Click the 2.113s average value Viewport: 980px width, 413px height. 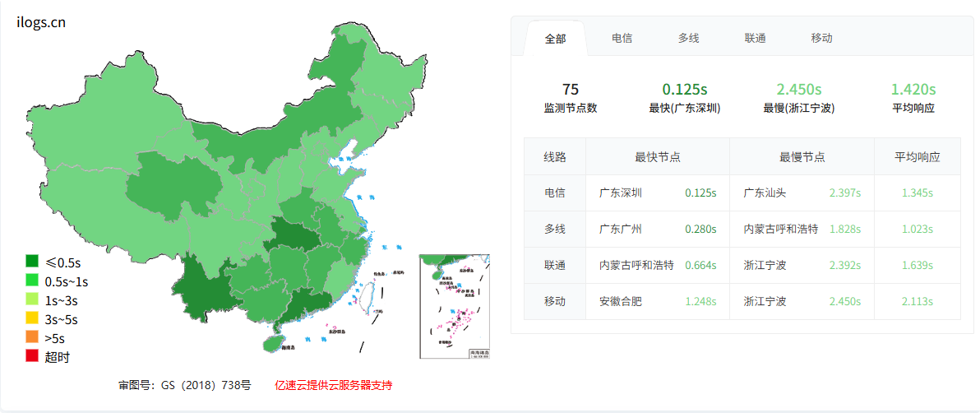coord(918,302)
